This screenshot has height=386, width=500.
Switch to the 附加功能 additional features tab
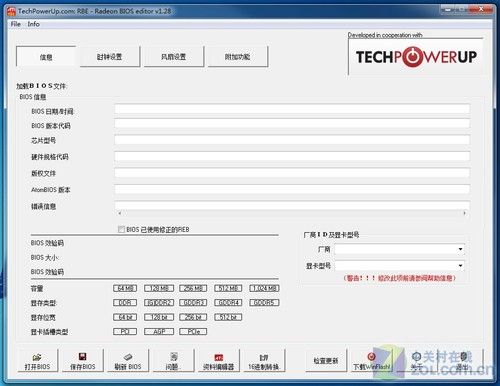click(238, 57)
